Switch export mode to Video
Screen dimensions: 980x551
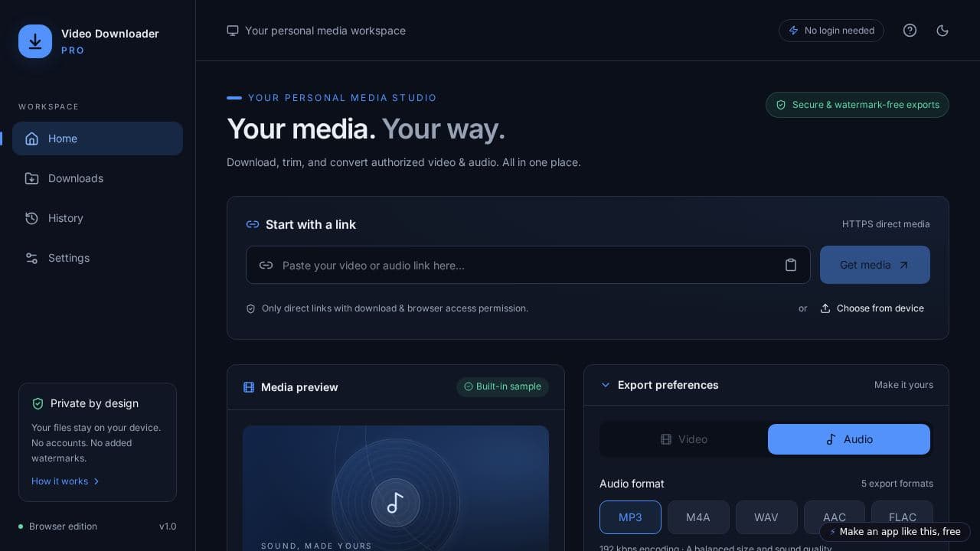tap(684, 439)
